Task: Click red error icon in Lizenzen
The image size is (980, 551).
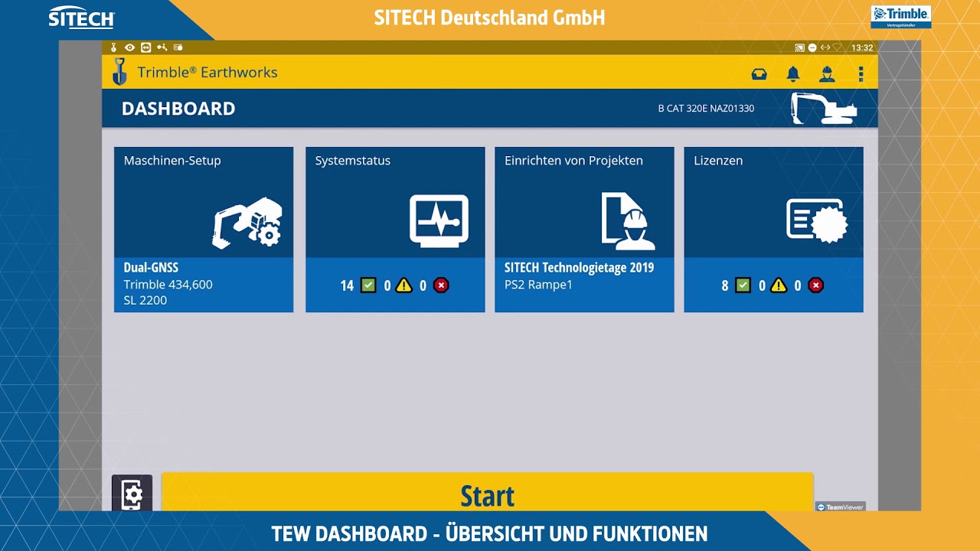Action: pos(816,285)
